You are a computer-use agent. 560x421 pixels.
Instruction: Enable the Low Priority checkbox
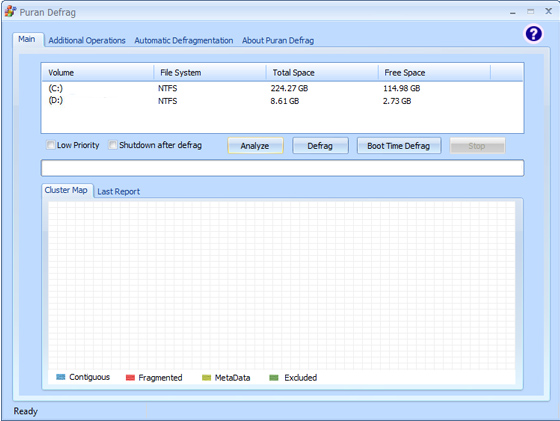click(50, 145)
